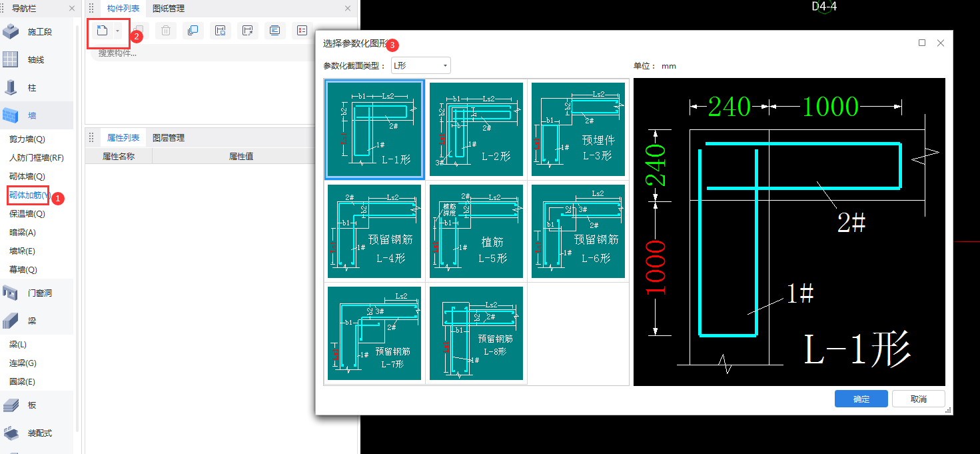Click the inter-floor copy components icon
This screenshot has width=980, height=454.
pyautogui.click(x=193, y=31)
